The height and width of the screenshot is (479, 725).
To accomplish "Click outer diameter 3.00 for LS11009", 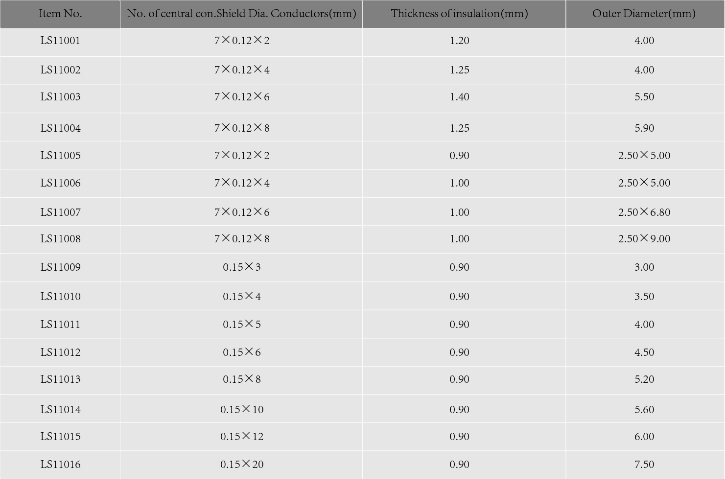I will [x=644, y=267].
